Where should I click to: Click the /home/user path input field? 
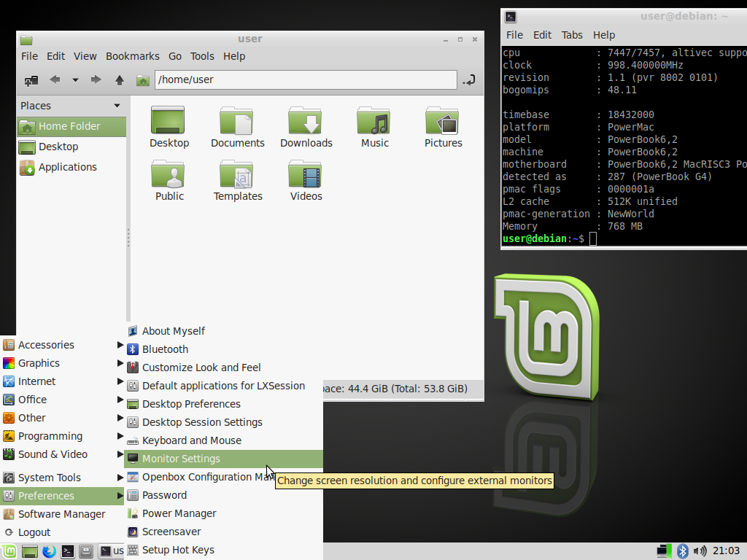pyautogui.click(x=306, y=80)
